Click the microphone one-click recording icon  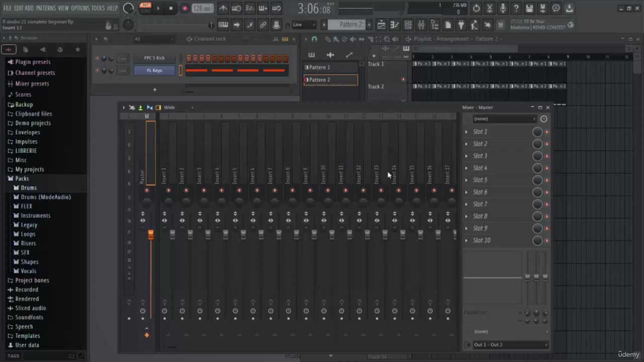[503, 9]
